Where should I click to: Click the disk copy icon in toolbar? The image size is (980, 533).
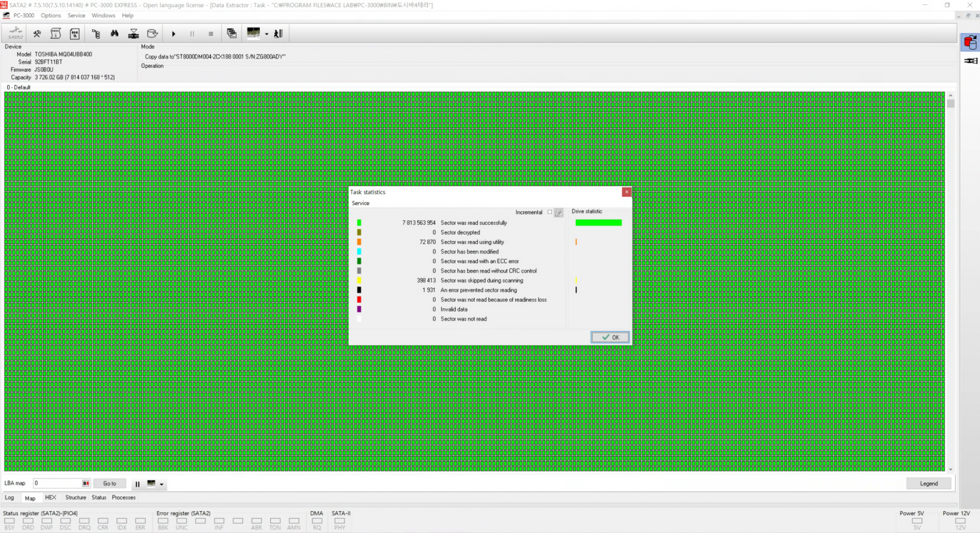click(x=152, y=34)
